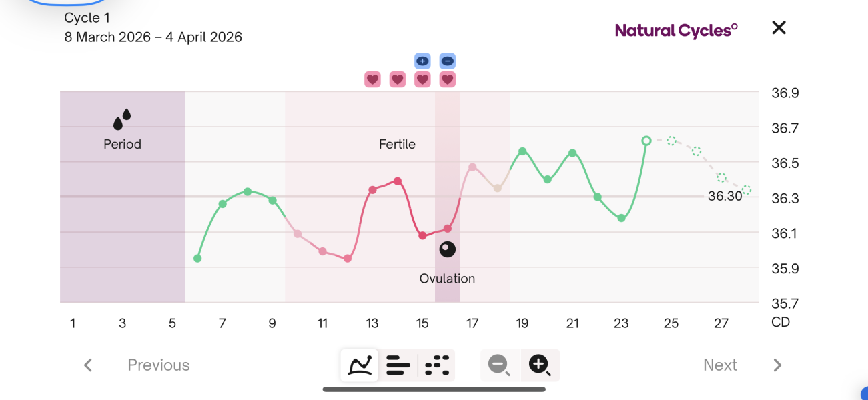Tap the blue minus test icon

[448, 61]
